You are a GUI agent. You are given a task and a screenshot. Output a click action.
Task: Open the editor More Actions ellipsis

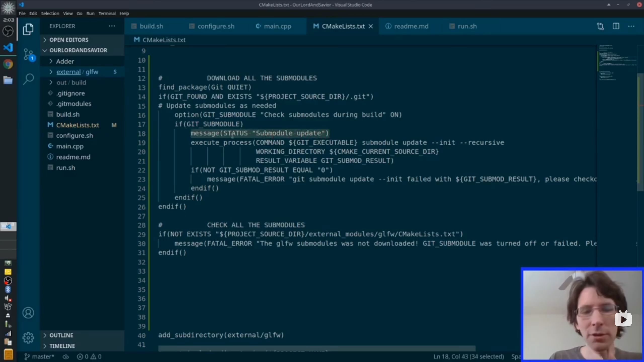tap(631, 26)
